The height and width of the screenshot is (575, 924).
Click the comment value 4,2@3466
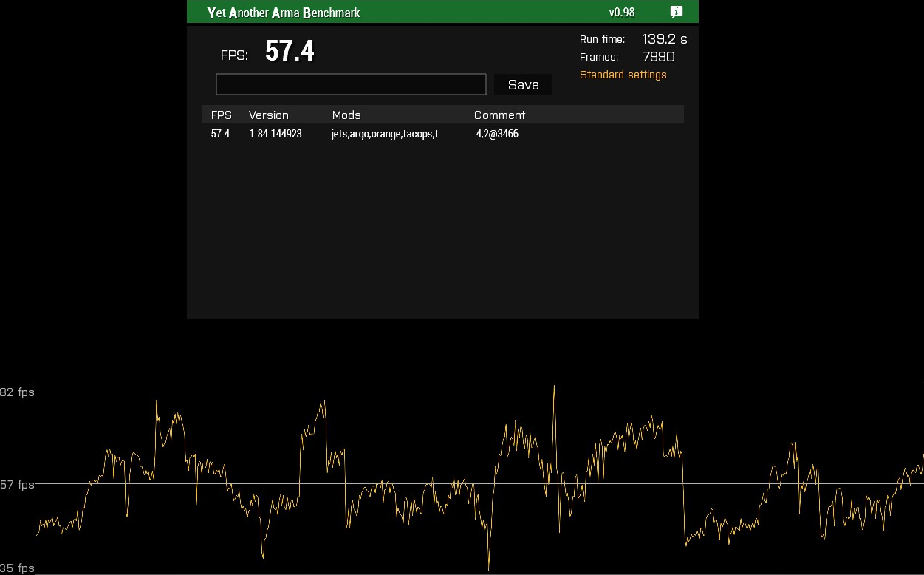click(497, 134)
